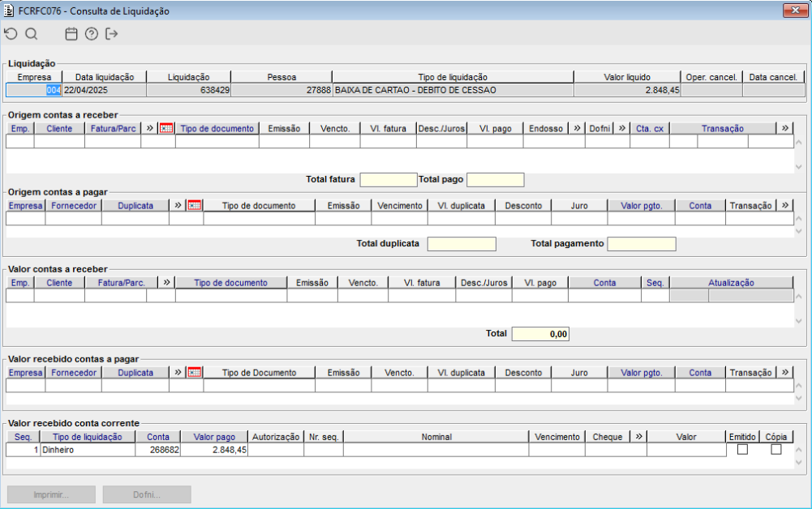
Task: Click red grid icon in Origem contas a receber
Action: [x=166, y=128]
